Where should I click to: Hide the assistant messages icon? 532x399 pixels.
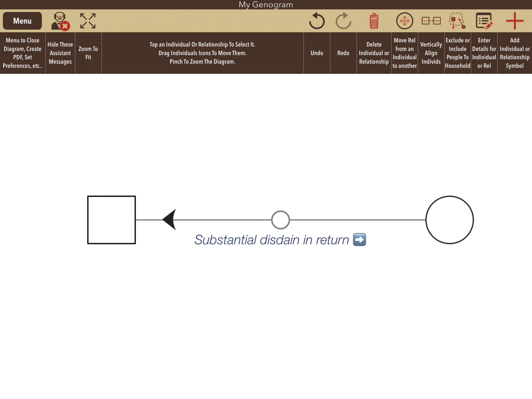[60, 21]
